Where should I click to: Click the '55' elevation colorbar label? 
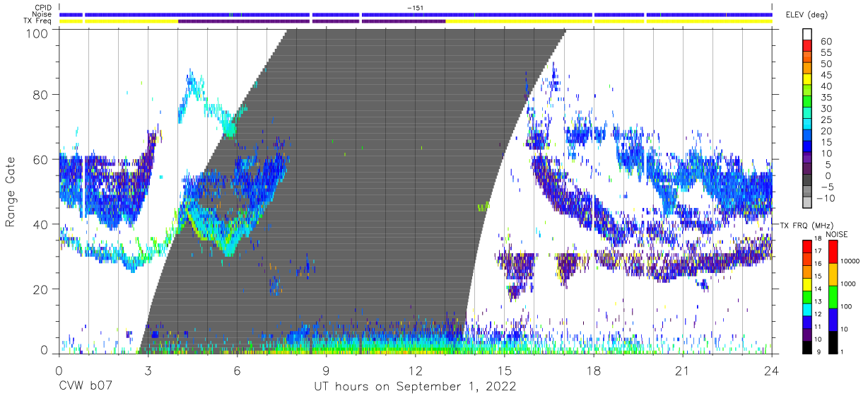[x=826, y=53]
